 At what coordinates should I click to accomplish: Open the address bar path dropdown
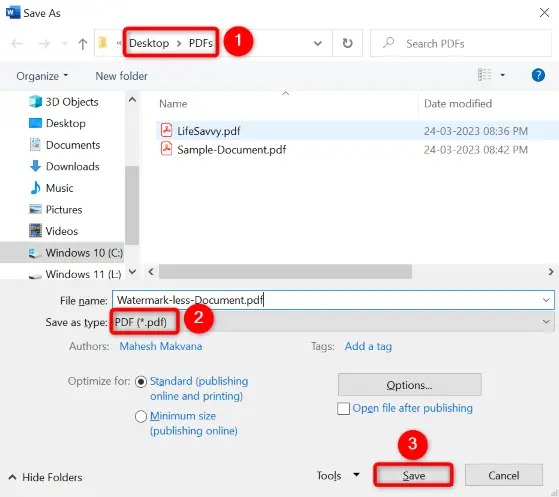pos(317,43)
